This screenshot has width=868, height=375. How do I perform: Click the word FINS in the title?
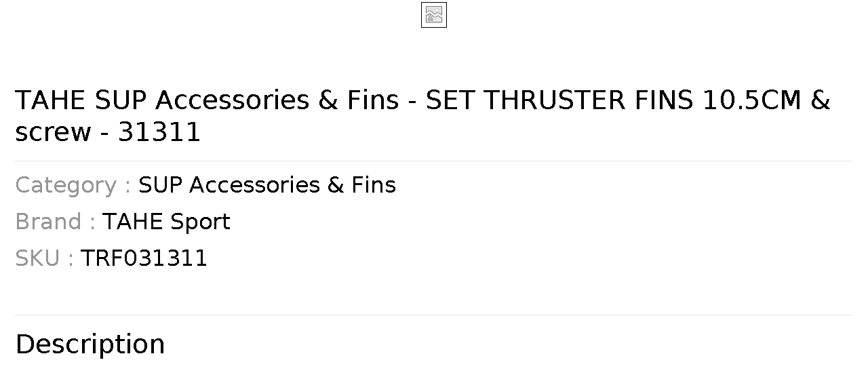point(664,100)
